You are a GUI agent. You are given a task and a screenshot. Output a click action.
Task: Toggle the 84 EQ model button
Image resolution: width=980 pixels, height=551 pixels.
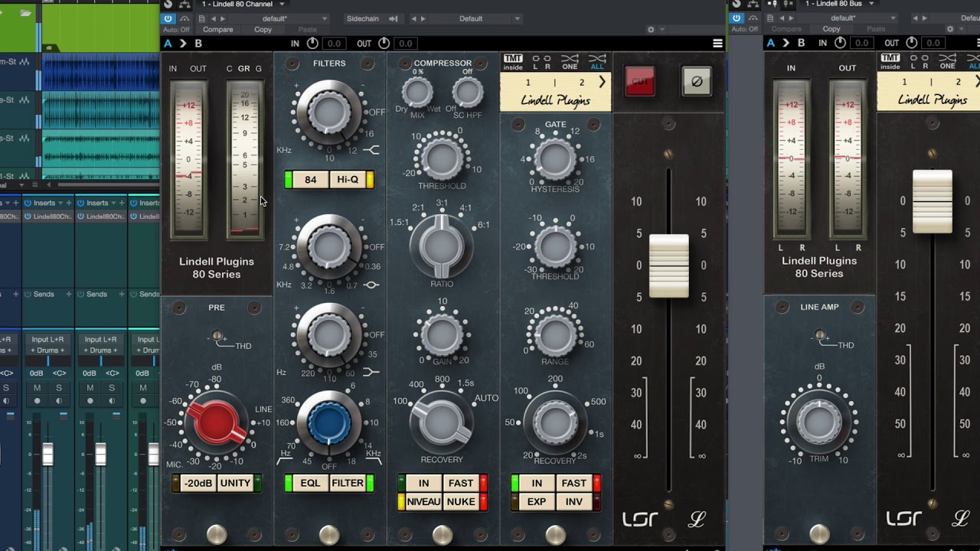(x=310, y=180)
